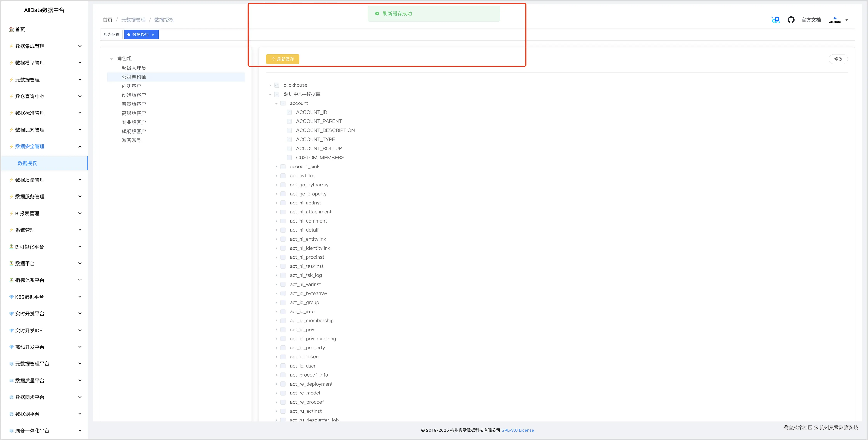Click the lightning icon next to 数据服务管理
868x440 pixels.
click(x=11, y=197)
